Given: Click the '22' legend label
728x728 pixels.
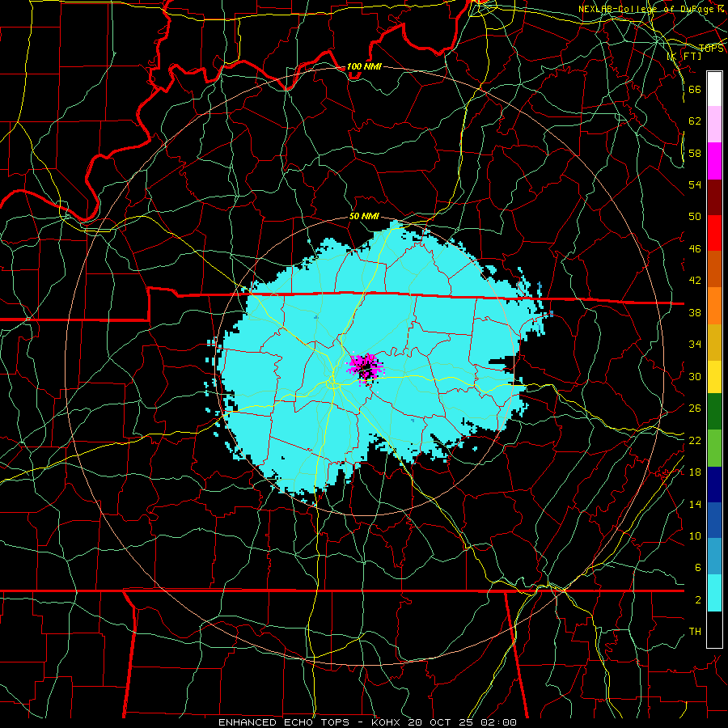Looking at the screenshot, I should click(695, 440).
